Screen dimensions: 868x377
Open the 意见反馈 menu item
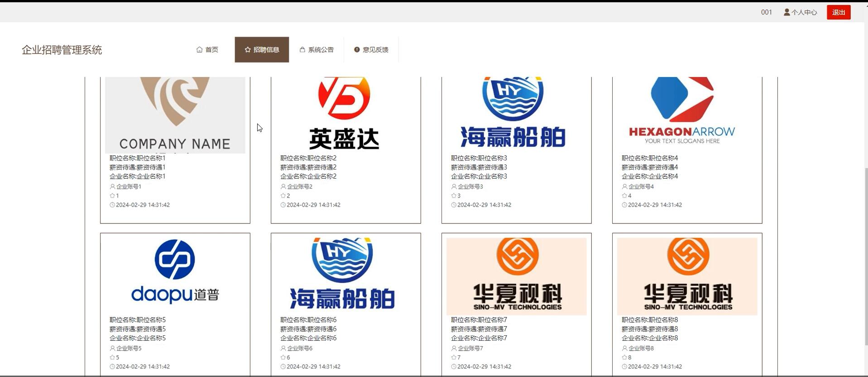(371, 50)
